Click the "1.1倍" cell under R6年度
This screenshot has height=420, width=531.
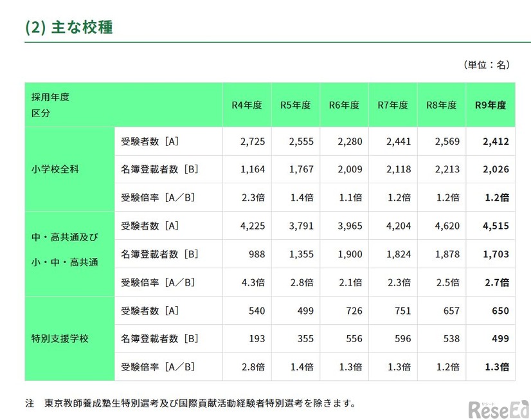(351, 197)
